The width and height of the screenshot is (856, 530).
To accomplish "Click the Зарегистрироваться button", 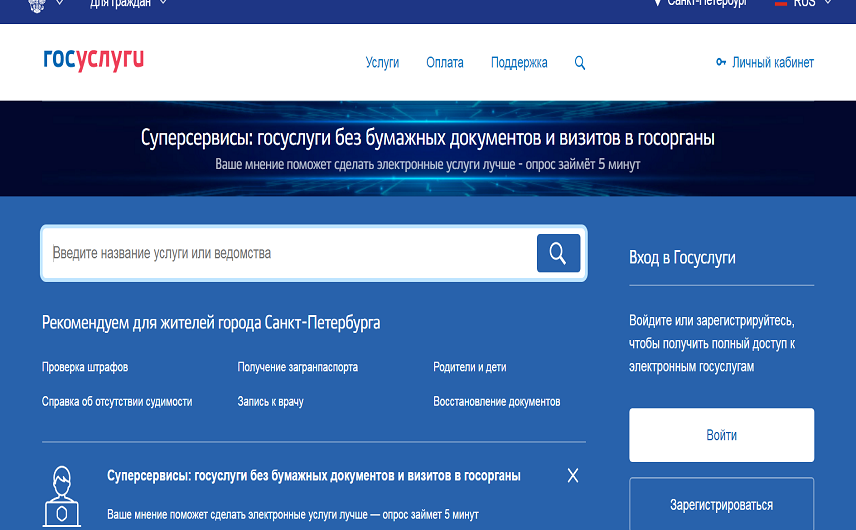I will click(721, 504).
